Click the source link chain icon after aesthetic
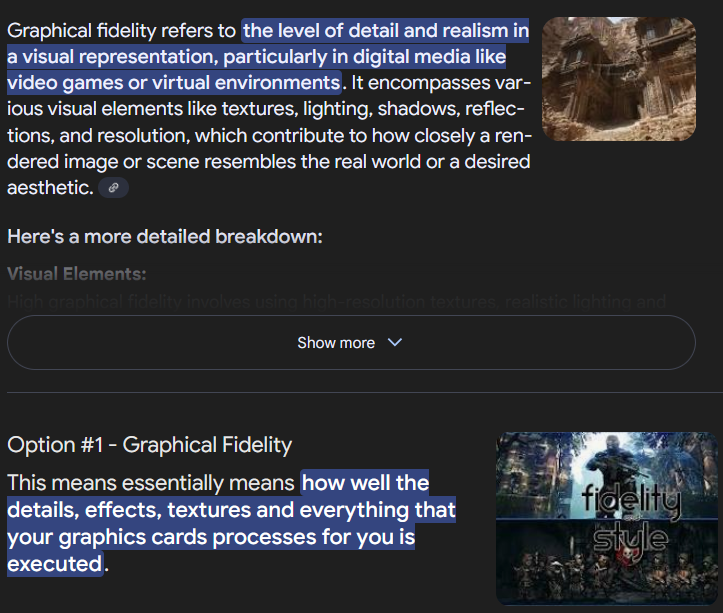 click(x=113, y=188)
